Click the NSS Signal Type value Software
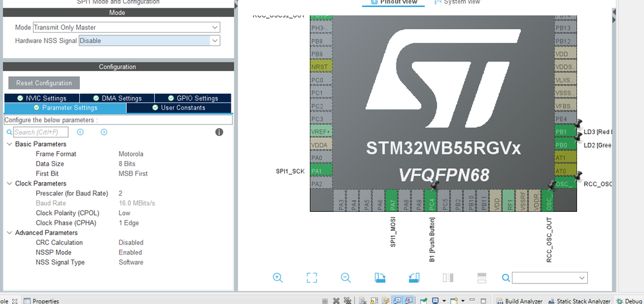 [x=131, y=262]
